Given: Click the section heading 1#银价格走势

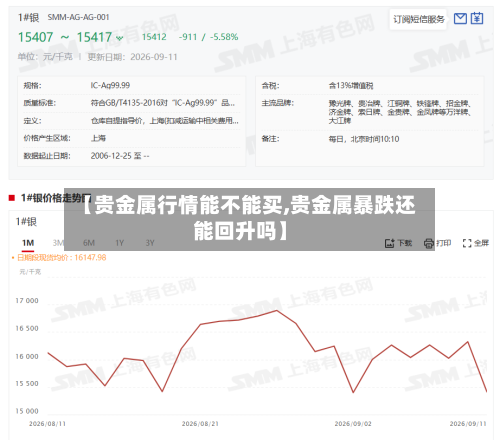Looking at the screenshot, I should click(x=56, y=198).
